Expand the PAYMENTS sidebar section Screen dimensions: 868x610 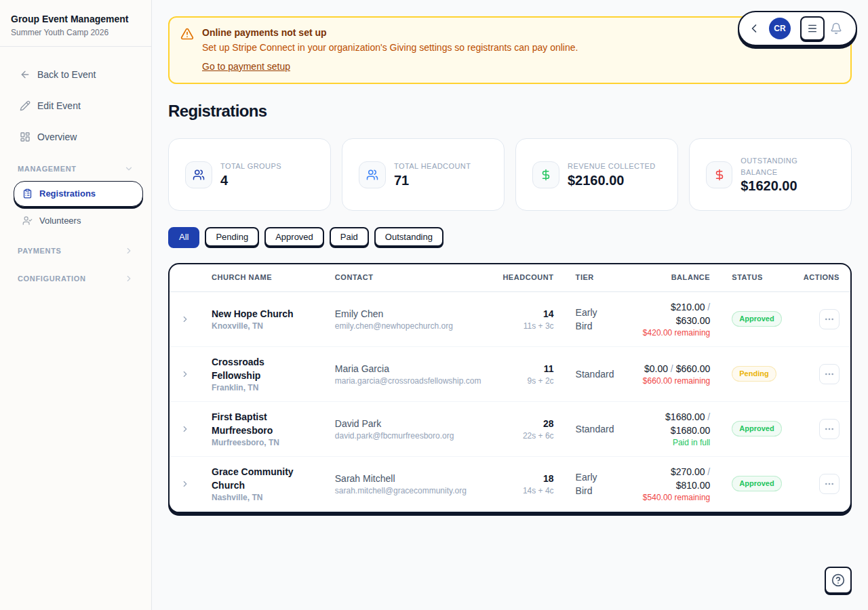[129, 251]
